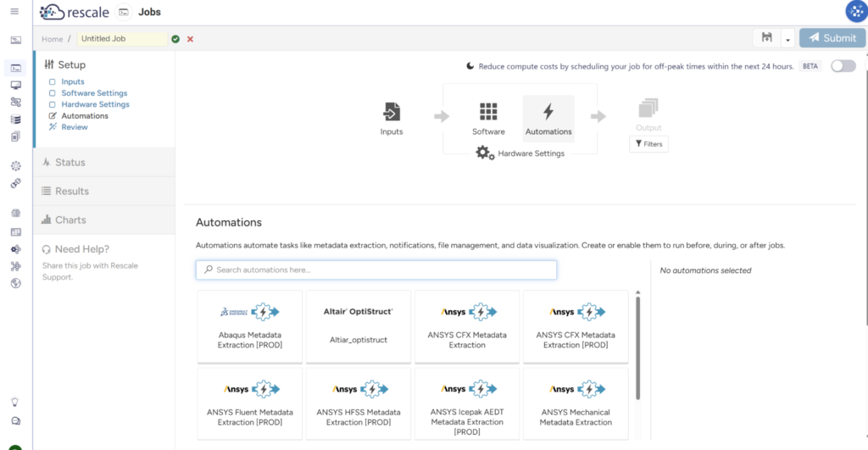Viewport: 868px width, 450px height.
Task: Click the lightbulb icon in sidebar
Action: click(15, 402)
